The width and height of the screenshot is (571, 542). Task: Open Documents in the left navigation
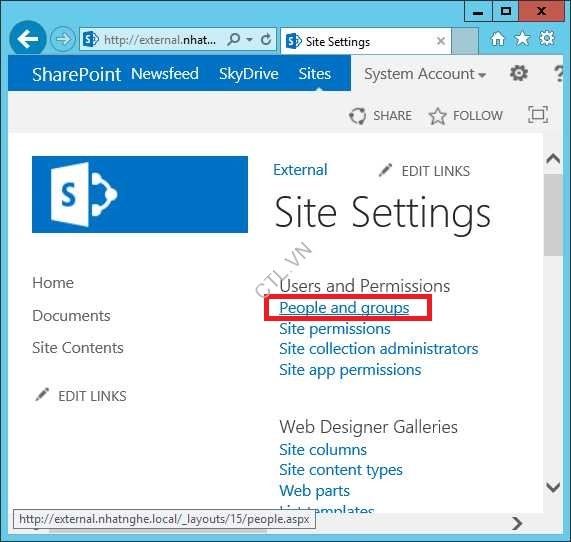[71, 315]
